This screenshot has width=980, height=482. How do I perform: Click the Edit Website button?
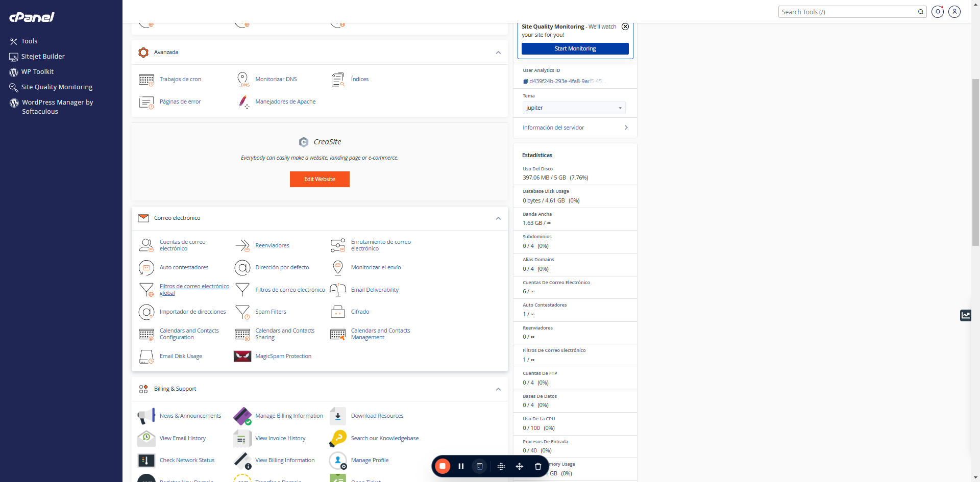click(x=320, y=179)
